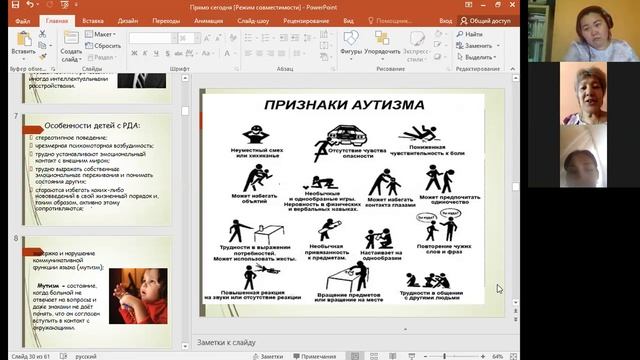The height and width of the screenshot is (360, 640).
Task: Click the Cut scissors icon
Action: (42, 33)
